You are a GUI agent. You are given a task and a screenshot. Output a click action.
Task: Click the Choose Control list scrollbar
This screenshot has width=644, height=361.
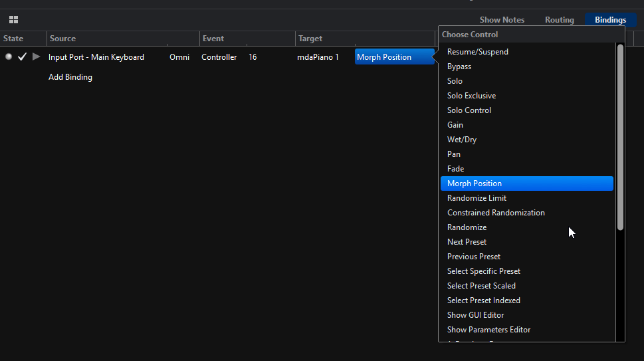pos(620,137)
